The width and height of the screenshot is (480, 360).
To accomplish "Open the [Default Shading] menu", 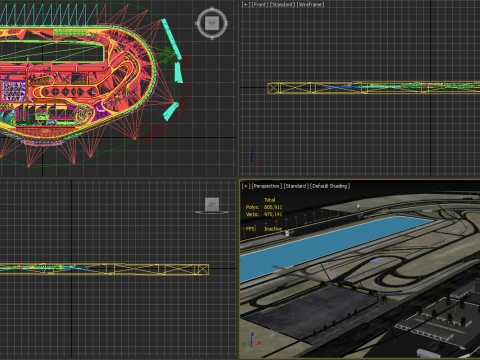I will tap(330, 186).
